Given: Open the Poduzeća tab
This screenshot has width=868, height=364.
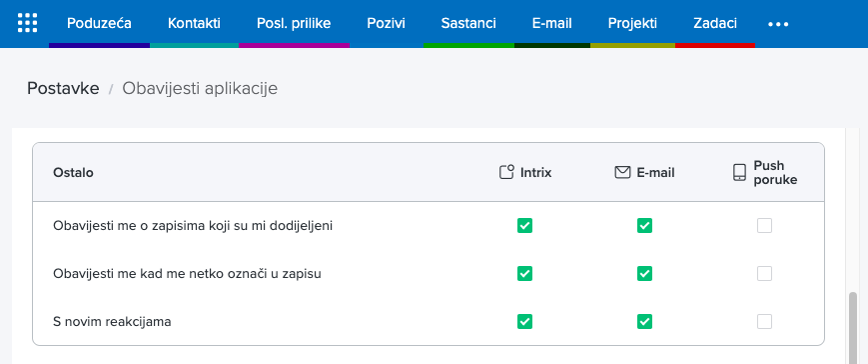Looking at the screenshot, I should pos(99,23).
